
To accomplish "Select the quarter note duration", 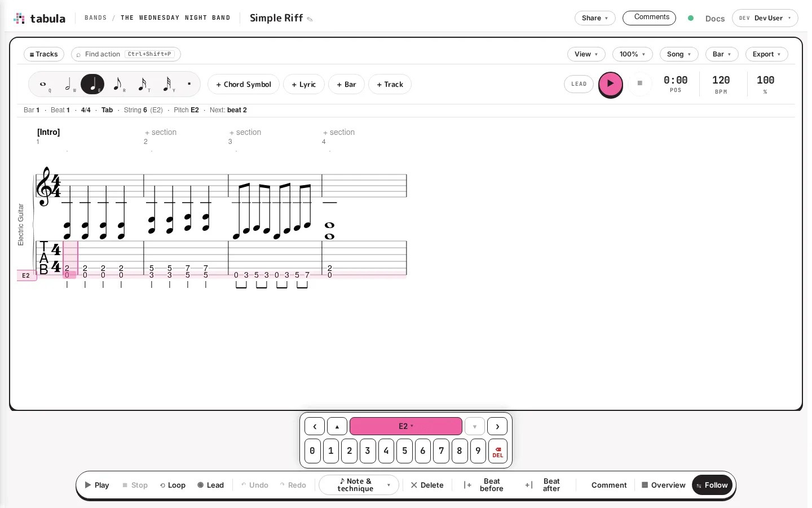I will tap(92, 85).
